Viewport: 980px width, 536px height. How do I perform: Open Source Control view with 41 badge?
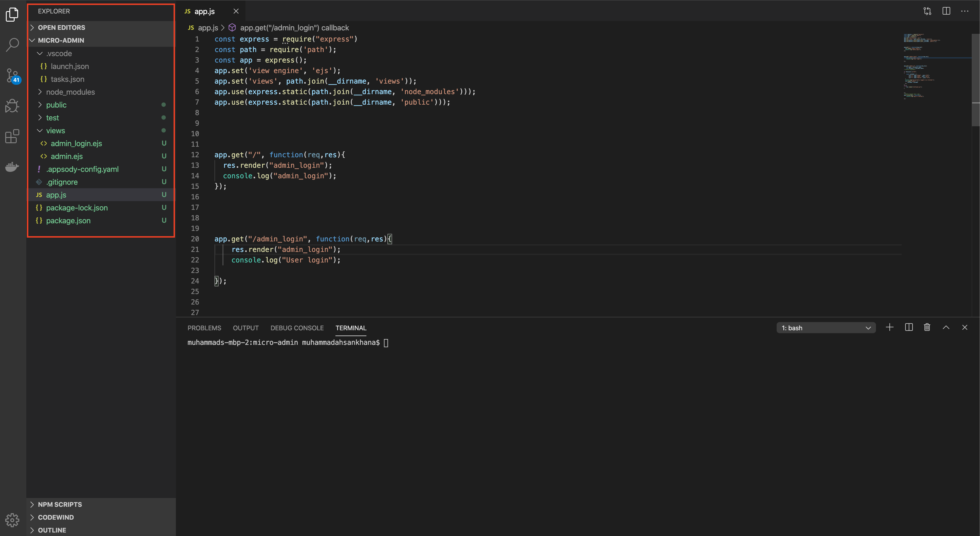point(12,75)
